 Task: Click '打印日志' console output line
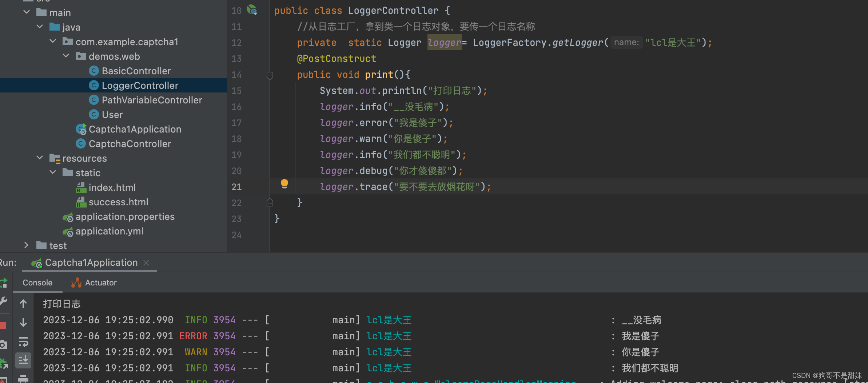pyautogui.click(x=62, y=304)
